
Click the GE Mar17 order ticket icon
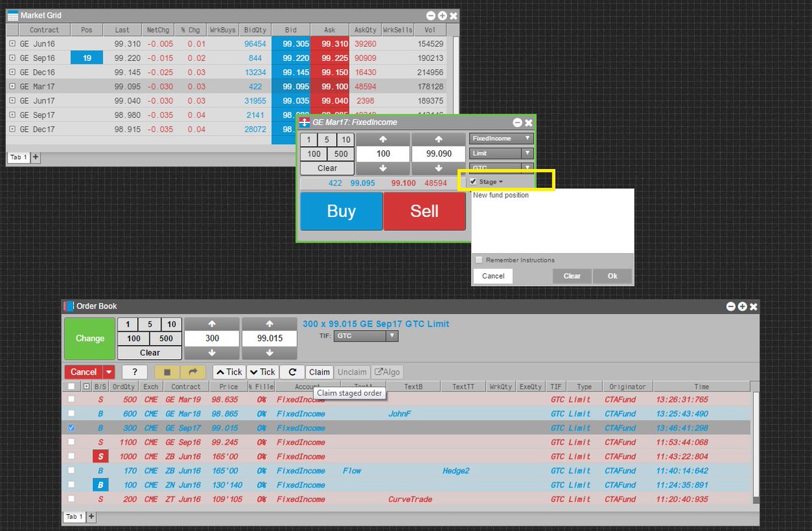[304, 122]
